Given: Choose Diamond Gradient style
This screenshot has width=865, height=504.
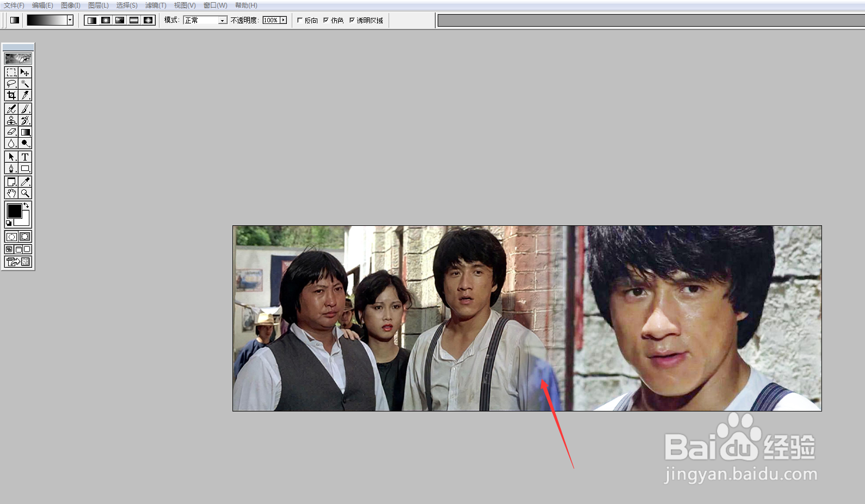Looking at the screenshot, I should [149, 20].
